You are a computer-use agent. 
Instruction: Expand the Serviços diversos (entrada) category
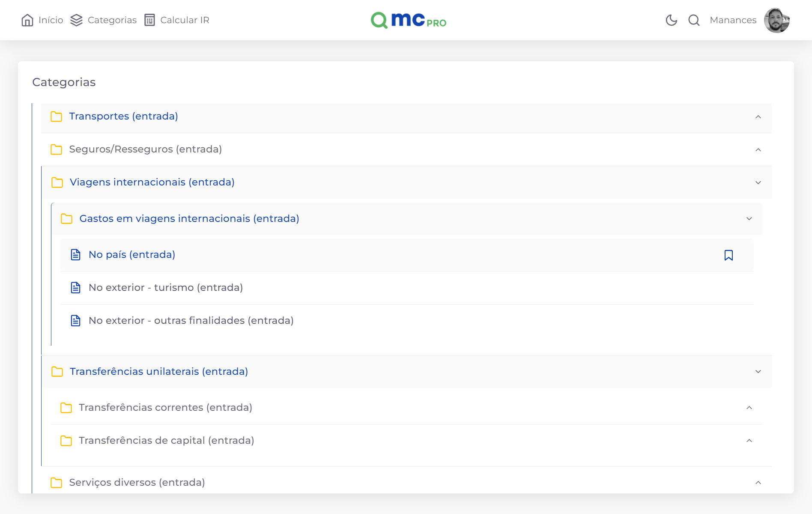(137, 482)
